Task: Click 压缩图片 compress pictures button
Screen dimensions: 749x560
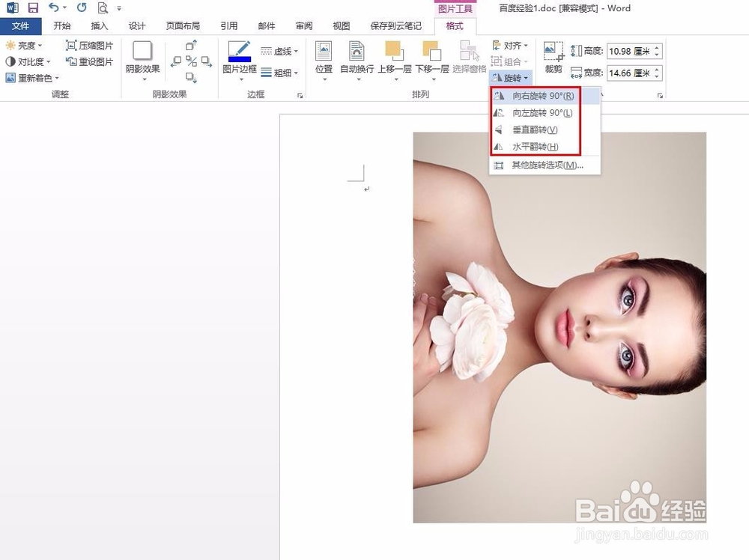Action: tap(89, 46)
